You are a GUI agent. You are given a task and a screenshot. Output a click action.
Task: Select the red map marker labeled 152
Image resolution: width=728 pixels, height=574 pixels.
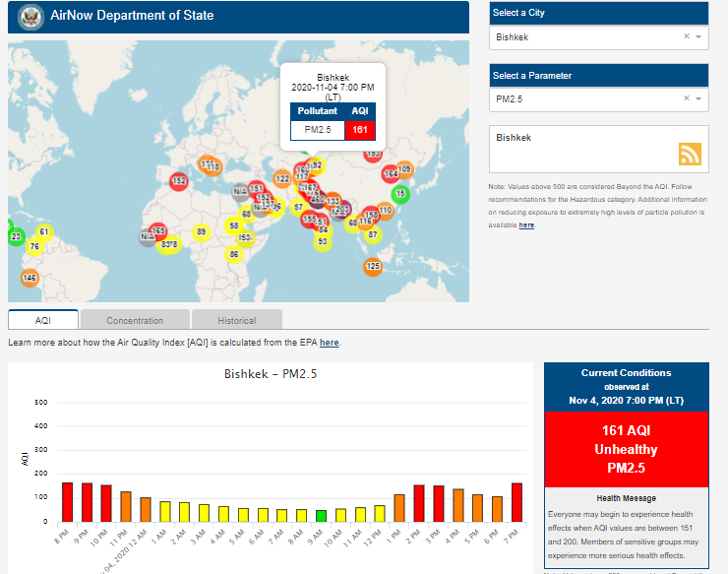pyautogui.click(x=179, y=181)
